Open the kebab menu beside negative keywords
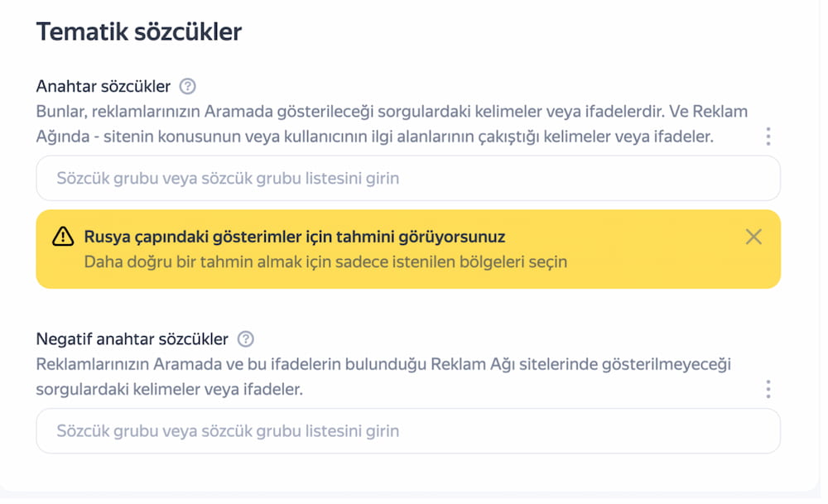828x504 pixels. click(768, 387)
